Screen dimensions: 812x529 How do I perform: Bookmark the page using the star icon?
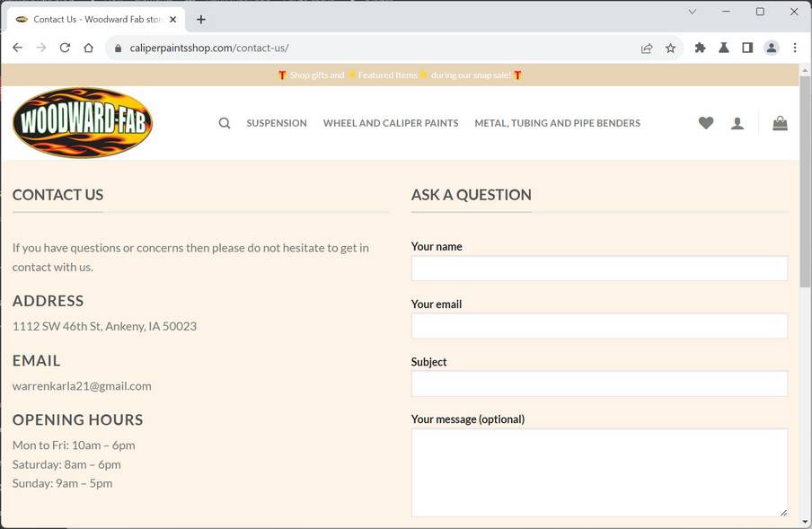(x=671, y=48)
